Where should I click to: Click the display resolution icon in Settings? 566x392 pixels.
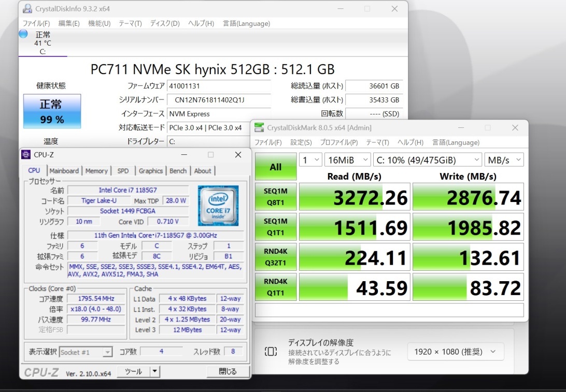point(271,351)
